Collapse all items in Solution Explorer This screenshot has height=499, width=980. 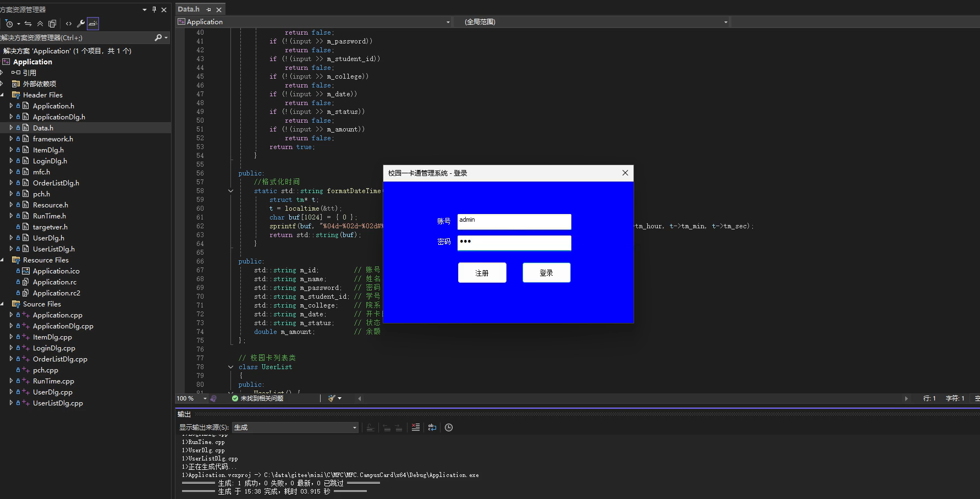click(x=40, y=24)
